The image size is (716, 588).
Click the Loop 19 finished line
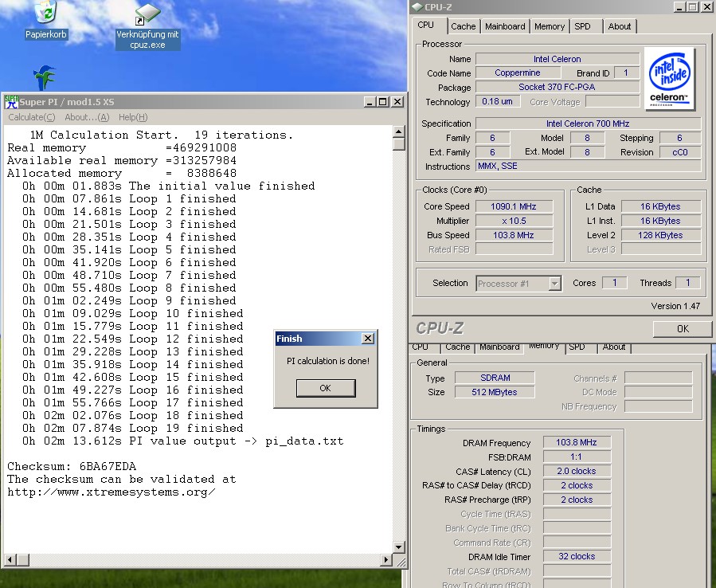pos(132,428)
